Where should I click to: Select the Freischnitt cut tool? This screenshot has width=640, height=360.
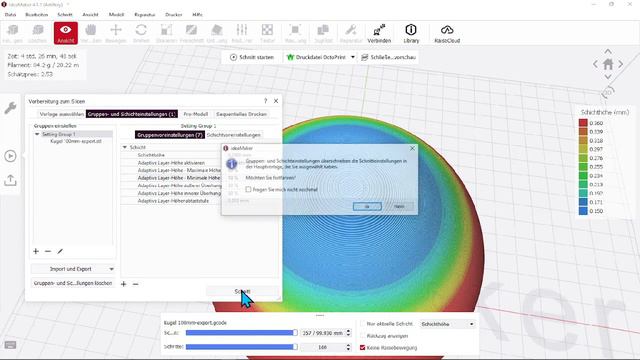pos(191,33)
